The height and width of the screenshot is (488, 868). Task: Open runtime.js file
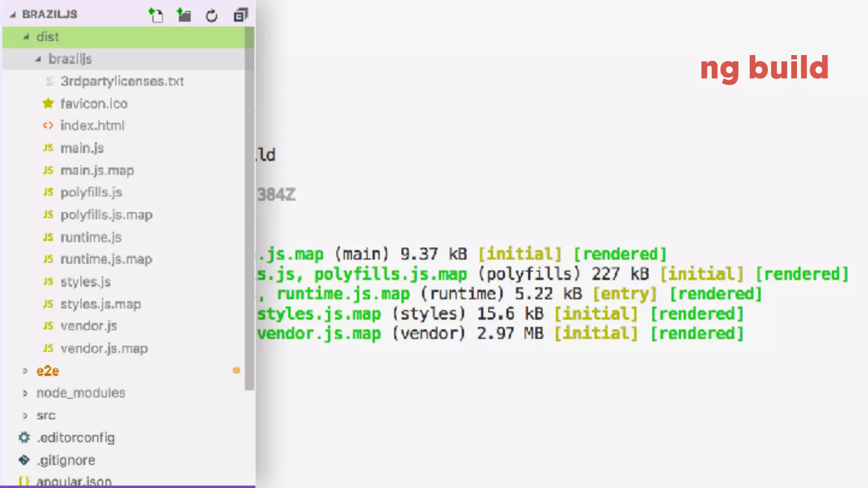tap(91, 237)
